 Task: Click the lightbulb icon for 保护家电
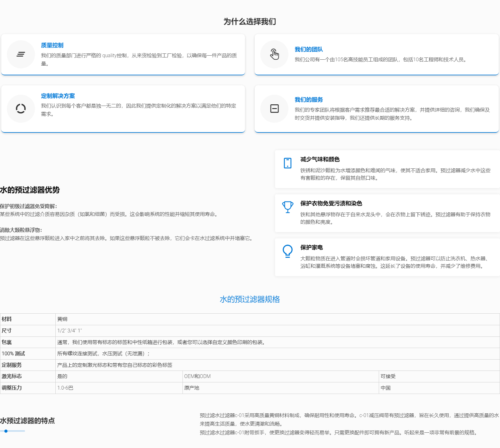click(287, 251)
